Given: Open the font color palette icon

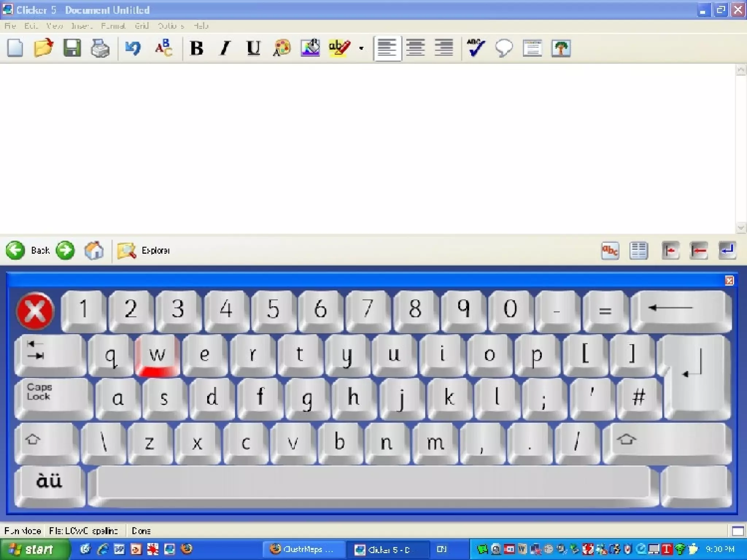Looking at the screenshot, I should [x=282, y=48].
